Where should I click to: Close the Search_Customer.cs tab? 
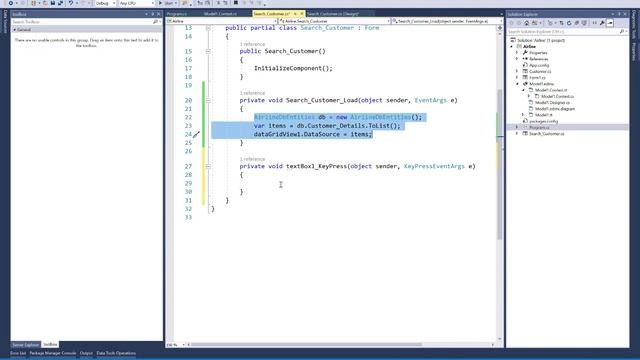coord(302,14)
